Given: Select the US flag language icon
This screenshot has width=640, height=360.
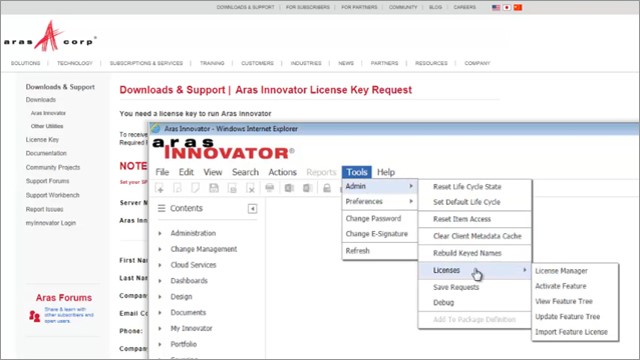Looking at the screenshot, I should click(x=496, y=7).
